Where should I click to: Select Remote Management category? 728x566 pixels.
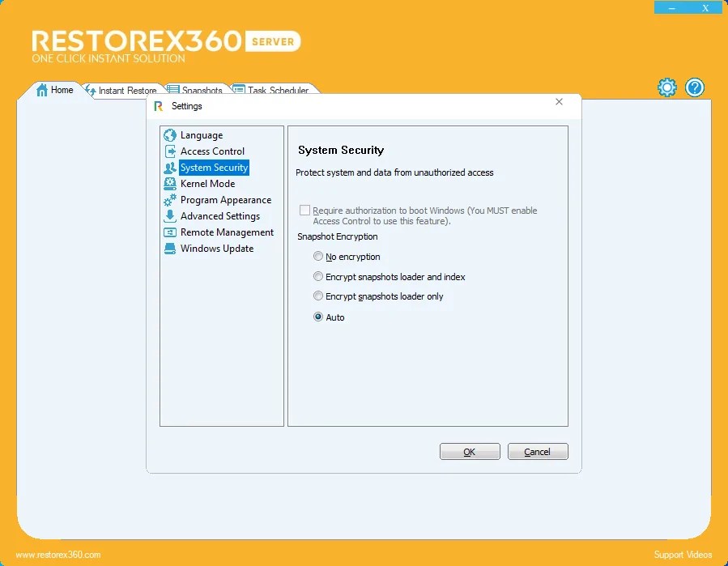(227, 232)
